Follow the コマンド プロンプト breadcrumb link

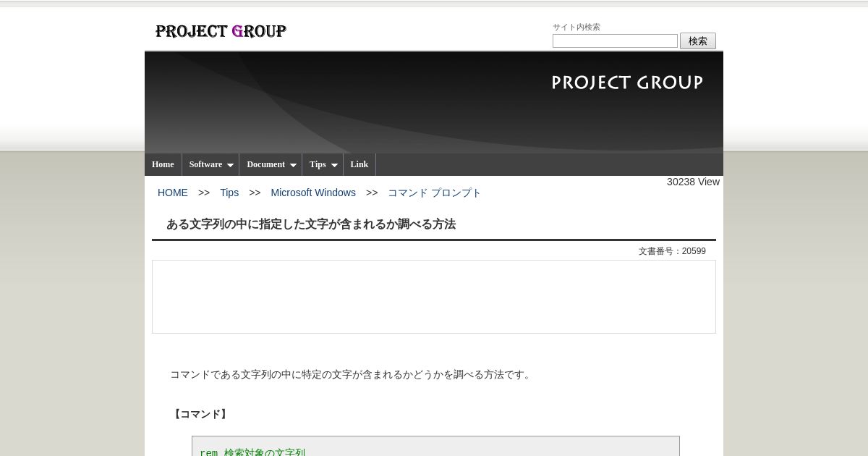(434, 193)
